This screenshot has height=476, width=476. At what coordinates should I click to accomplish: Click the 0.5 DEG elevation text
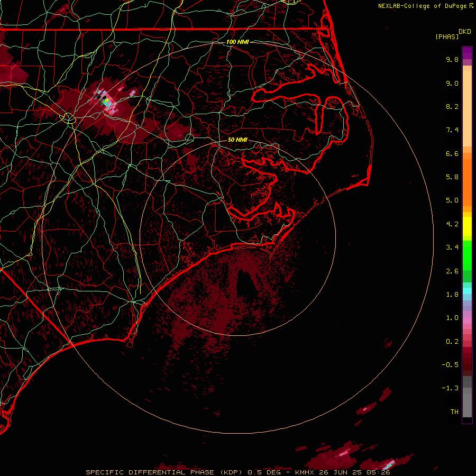(264, 472)
